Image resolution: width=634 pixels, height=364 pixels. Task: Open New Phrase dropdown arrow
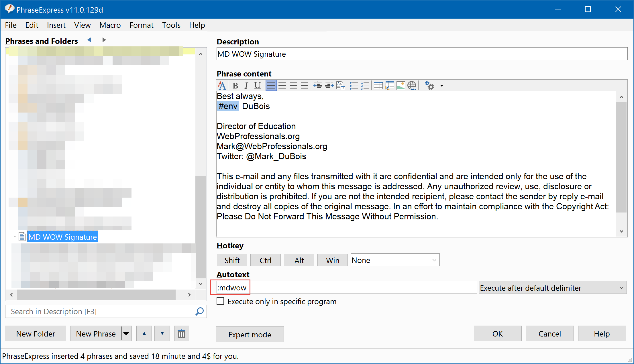(126, 334)
